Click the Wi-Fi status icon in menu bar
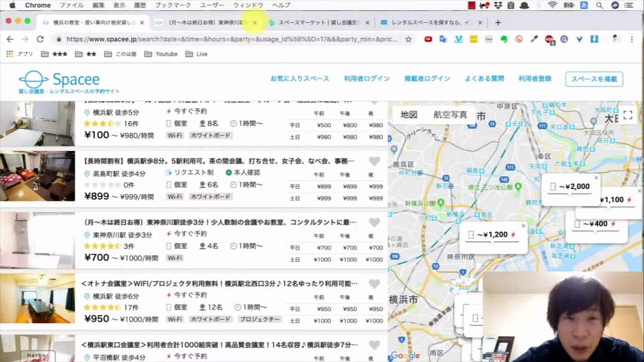 pos(553,6)
